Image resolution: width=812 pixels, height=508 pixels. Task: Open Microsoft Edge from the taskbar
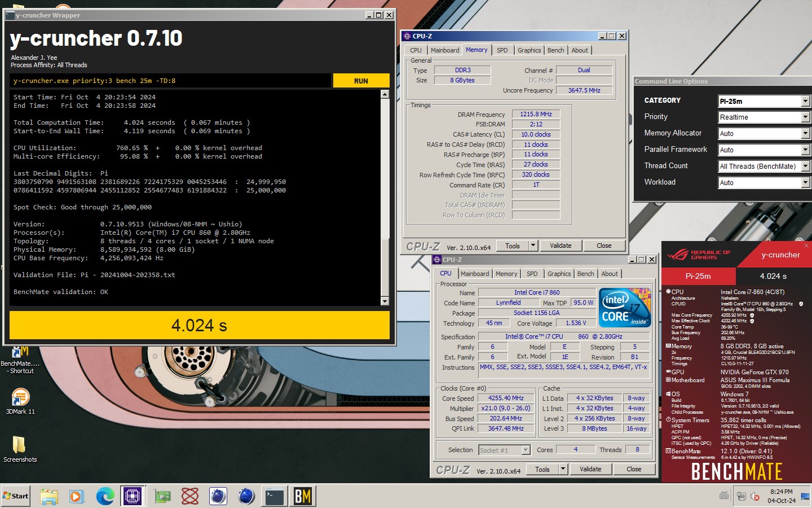point(105,496)
